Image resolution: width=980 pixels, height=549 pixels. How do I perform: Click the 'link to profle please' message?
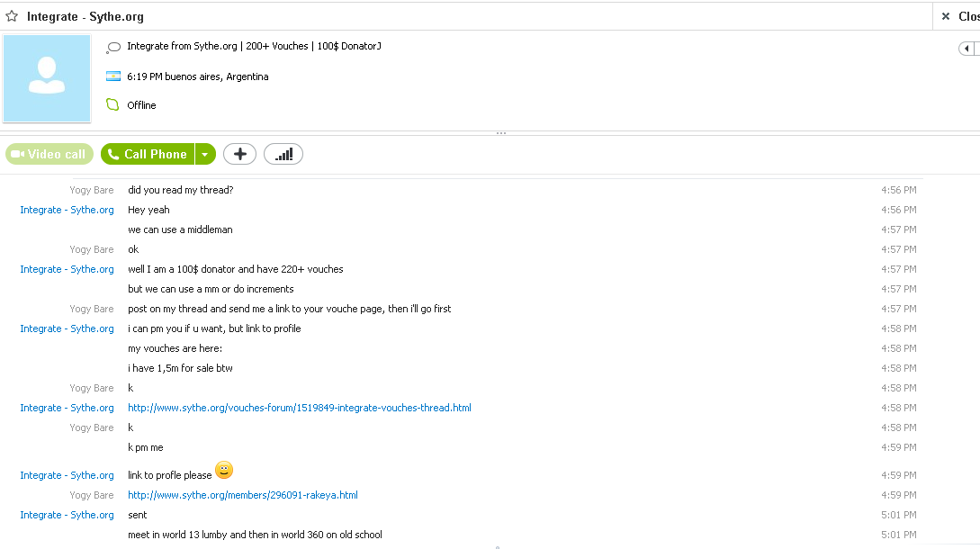point(170,475)
